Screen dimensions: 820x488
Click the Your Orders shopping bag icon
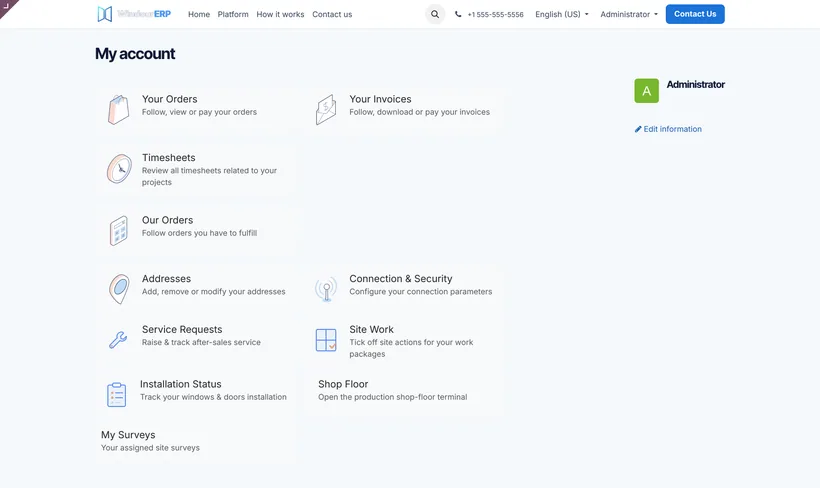point(119,109)
